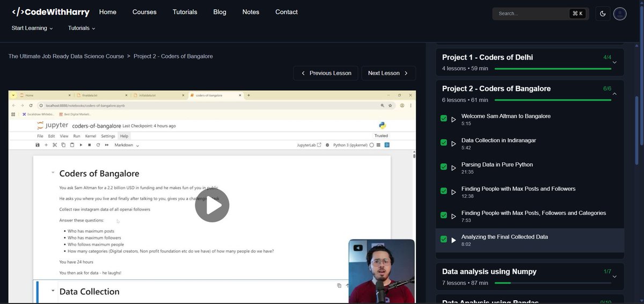Click the ⌘K search shortcut badge
644x304 pixels.
click(x=577, y=13)
